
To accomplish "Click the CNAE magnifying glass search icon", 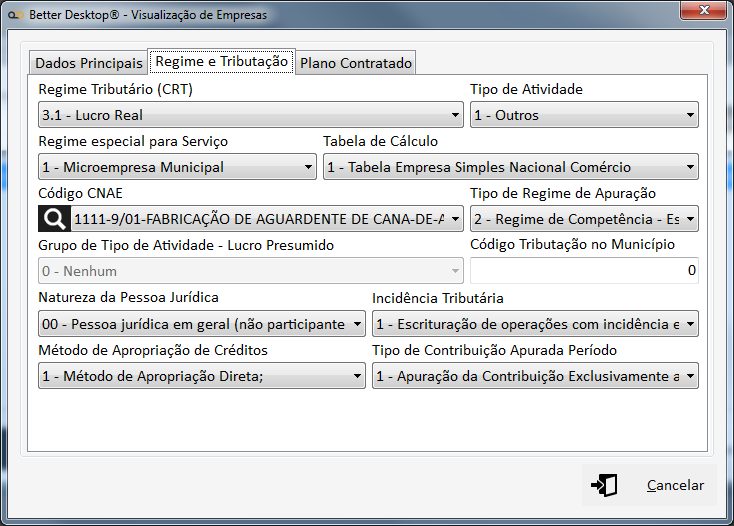I will point(53,218).
